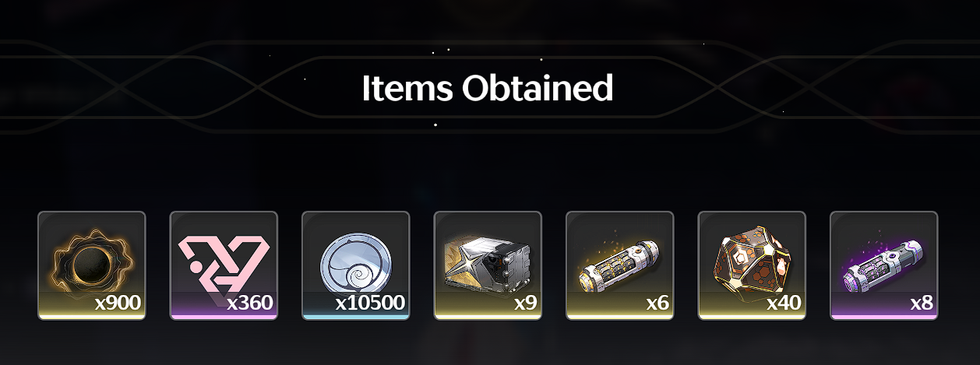Viewport: 980px width, 365px height.
Task: Click the yellow rarity bar under x900
Action: [x=92, y=317]
